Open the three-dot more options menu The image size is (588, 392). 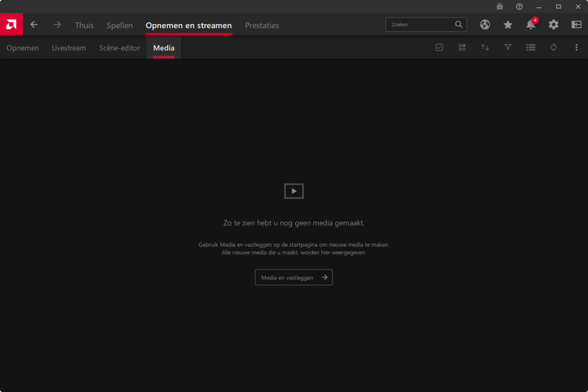[577, 48]
